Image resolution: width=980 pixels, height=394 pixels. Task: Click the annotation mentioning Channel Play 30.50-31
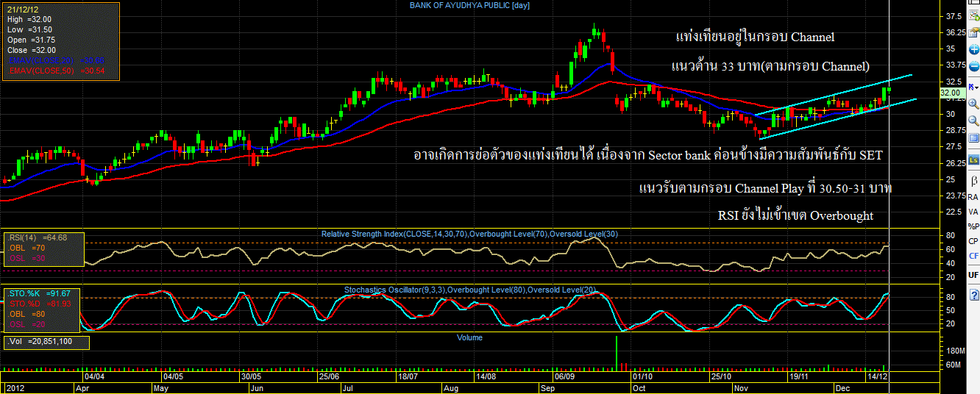point(765,188)
